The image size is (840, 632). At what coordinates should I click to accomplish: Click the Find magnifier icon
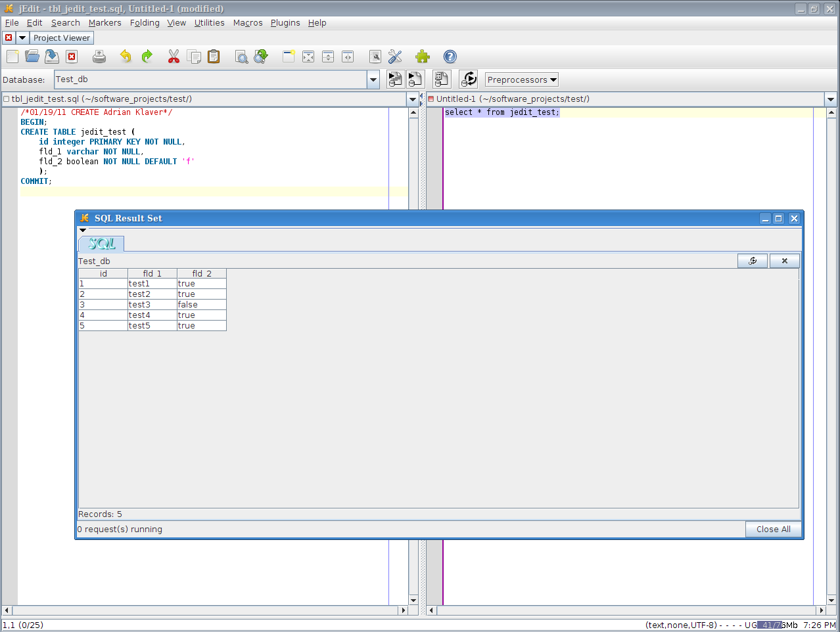click(x=241, y=56)
